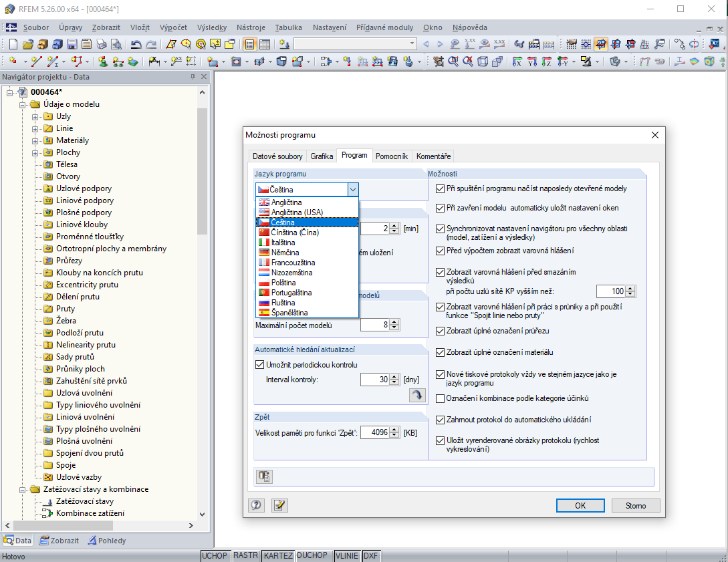The image size is (728, 562).
Task: Click the Save floppy disk icon
Action: [x=72, y=44]
